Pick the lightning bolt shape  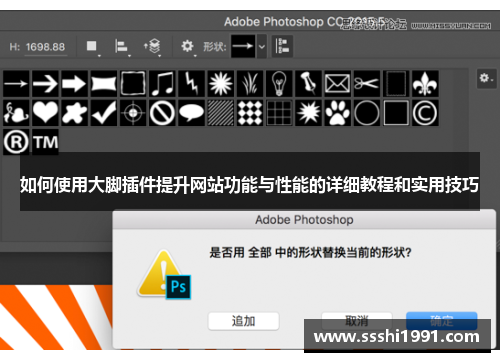click(191, 84)
